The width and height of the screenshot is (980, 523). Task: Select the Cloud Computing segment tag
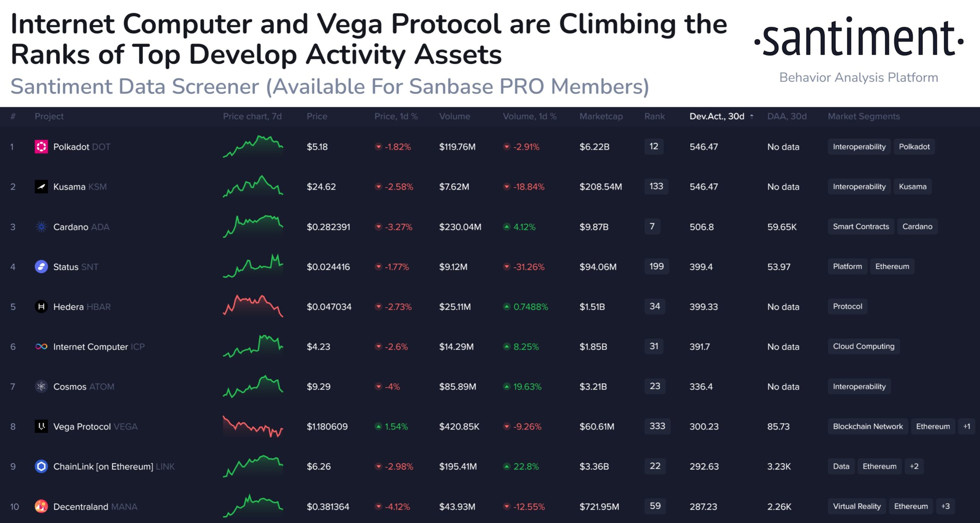864,346
